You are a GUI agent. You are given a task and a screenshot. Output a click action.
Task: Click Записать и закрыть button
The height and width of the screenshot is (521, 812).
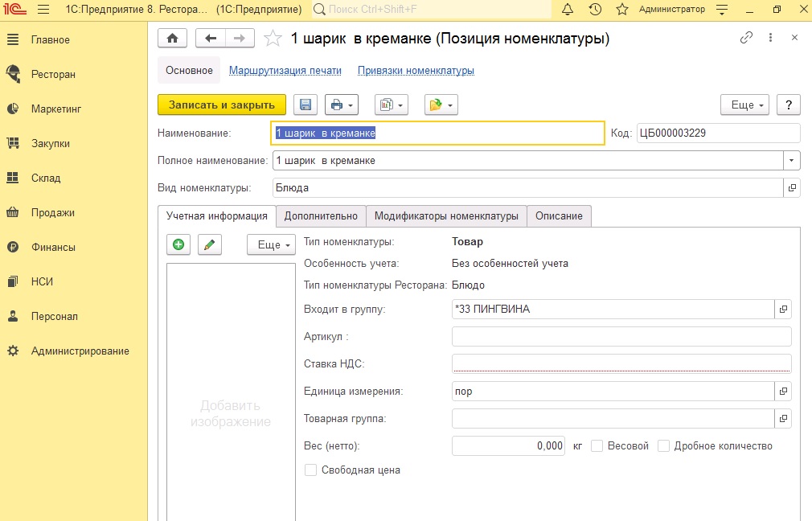[222, 105]
